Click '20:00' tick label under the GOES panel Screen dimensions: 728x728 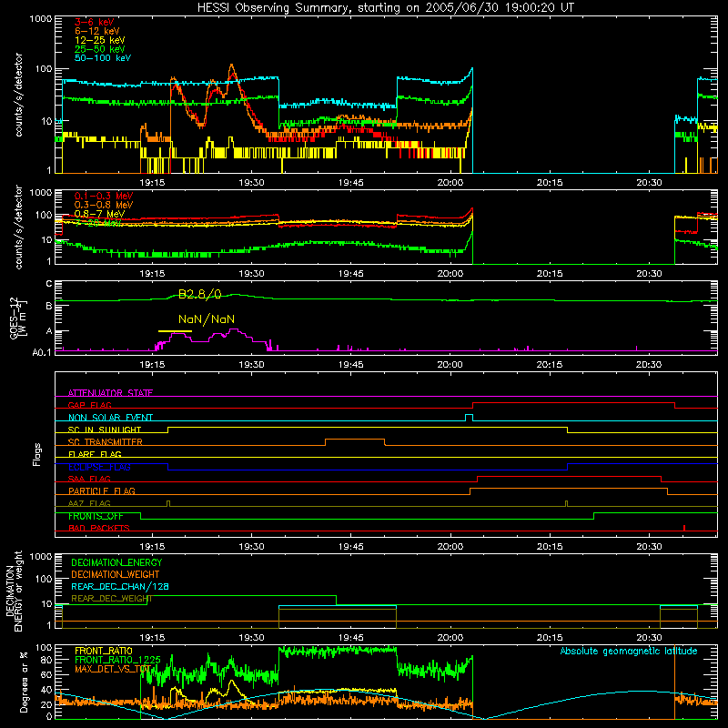[x=450, y=365]
